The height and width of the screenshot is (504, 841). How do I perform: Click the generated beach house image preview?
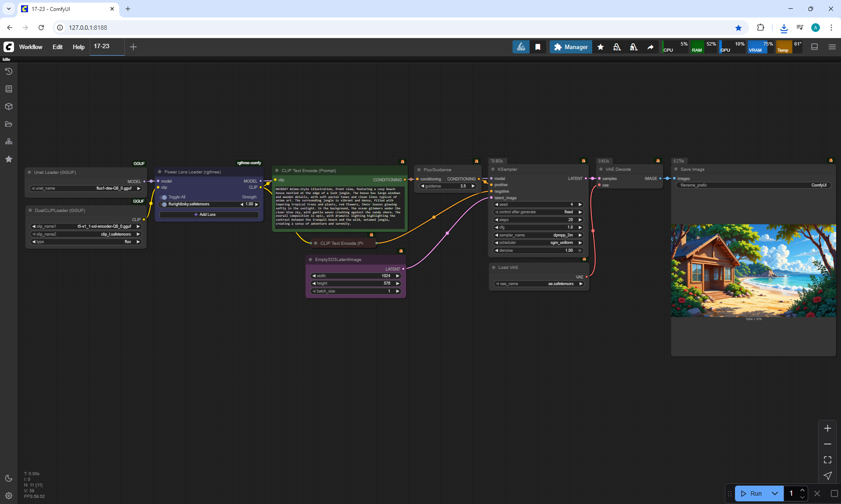click(753, 271)
